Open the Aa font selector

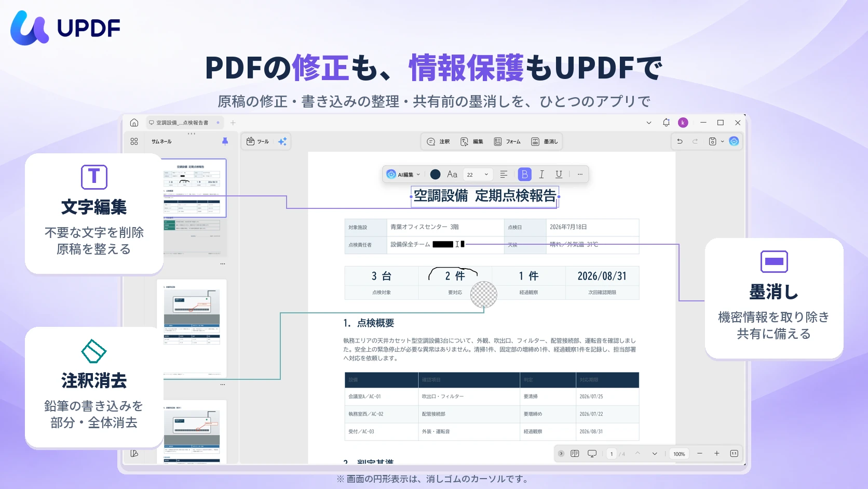click(x=452, y=175)
